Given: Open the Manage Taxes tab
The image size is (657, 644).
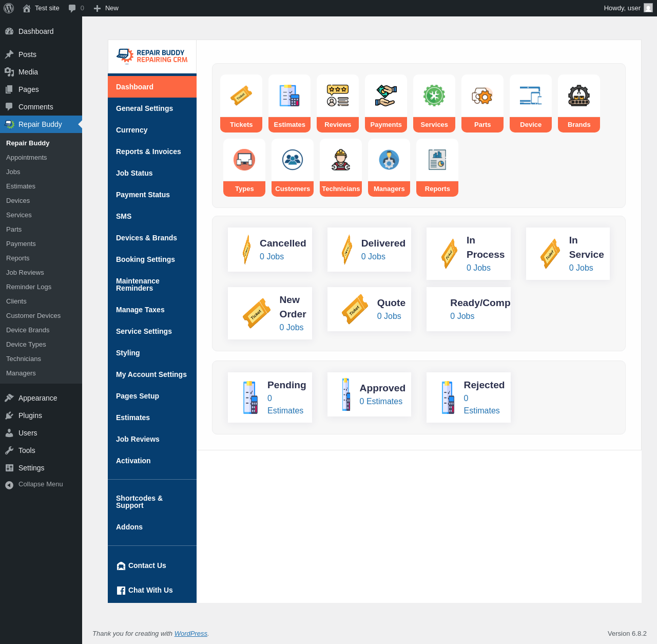Looking at the screenshot, I should click(152, 310).
